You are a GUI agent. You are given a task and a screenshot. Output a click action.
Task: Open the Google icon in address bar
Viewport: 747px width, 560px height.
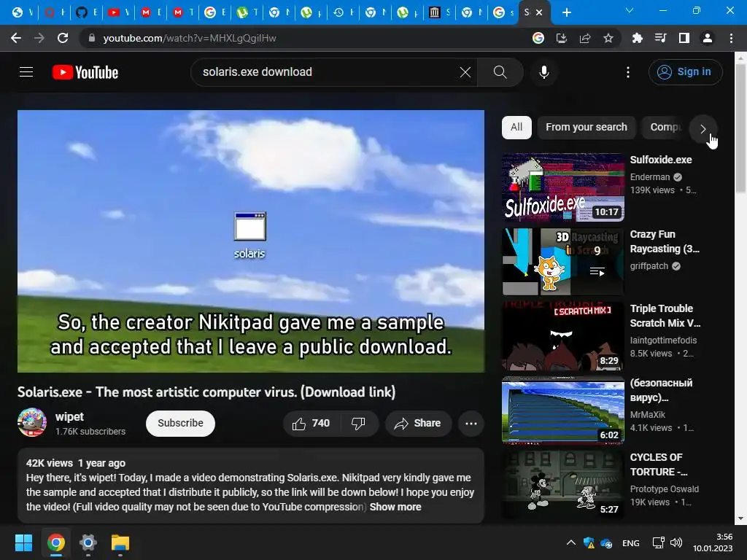coord(538,38)
